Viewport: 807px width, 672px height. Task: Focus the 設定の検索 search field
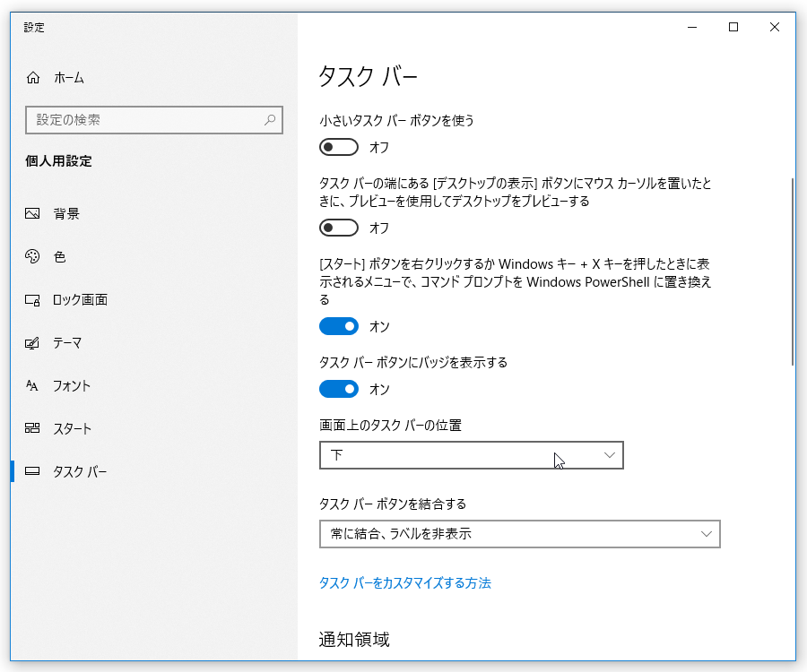[x=154, y=120]
